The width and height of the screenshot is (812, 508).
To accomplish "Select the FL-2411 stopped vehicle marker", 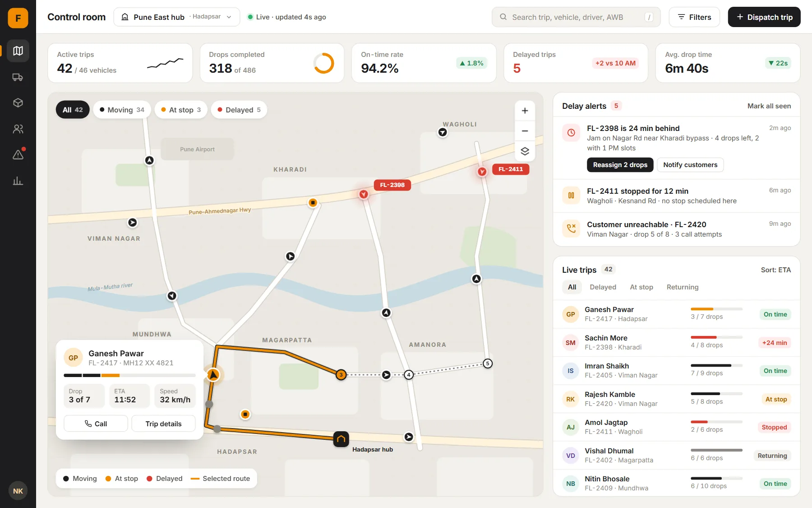I will pos(482,172).
